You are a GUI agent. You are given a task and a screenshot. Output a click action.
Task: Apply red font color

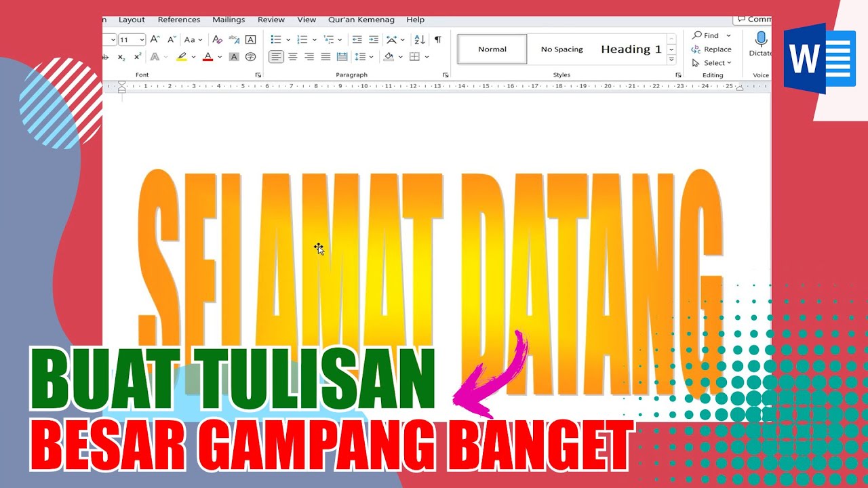pyautogui.click(x=208, y=57)
